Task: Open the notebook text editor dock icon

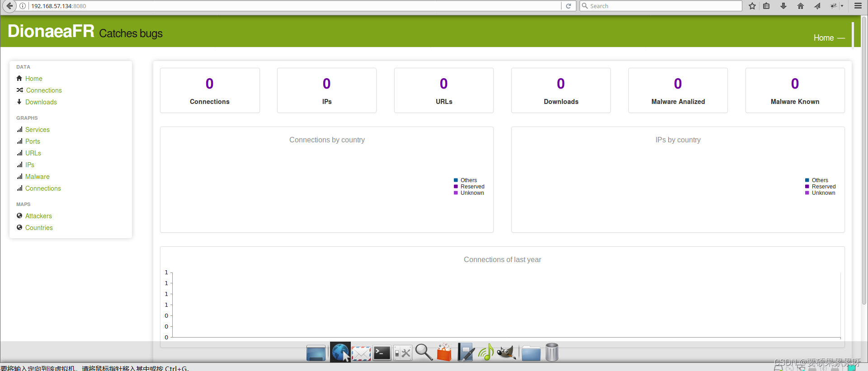Action: pyautogui.click(x=466, y=352)
